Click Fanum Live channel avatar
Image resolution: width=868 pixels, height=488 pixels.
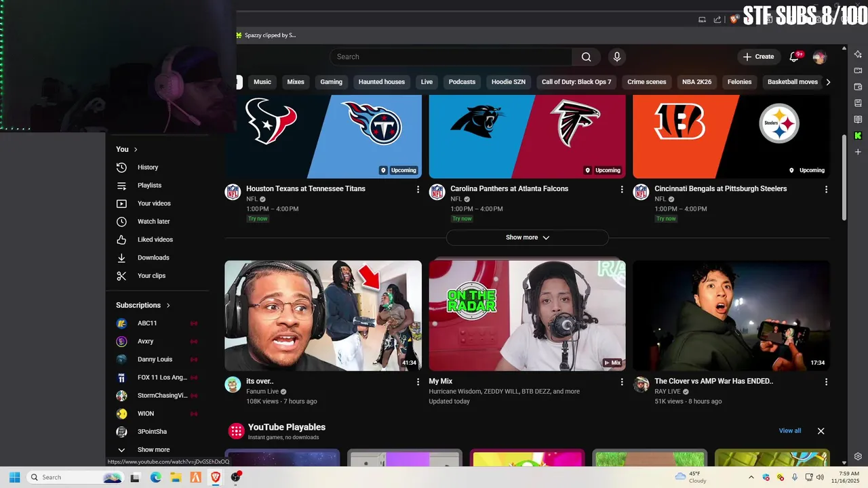click(x=233, y=384)
